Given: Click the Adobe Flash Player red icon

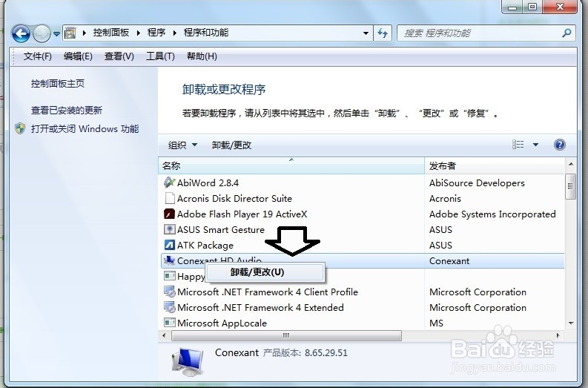Looking at the screenshot, I should [x=170, y=214].
